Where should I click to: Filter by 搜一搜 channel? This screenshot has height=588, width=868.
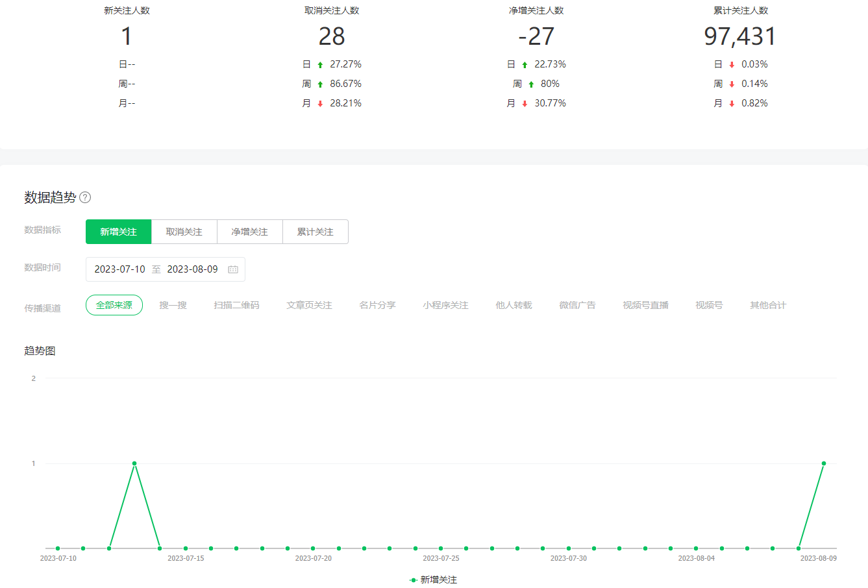tap(173, 305)
